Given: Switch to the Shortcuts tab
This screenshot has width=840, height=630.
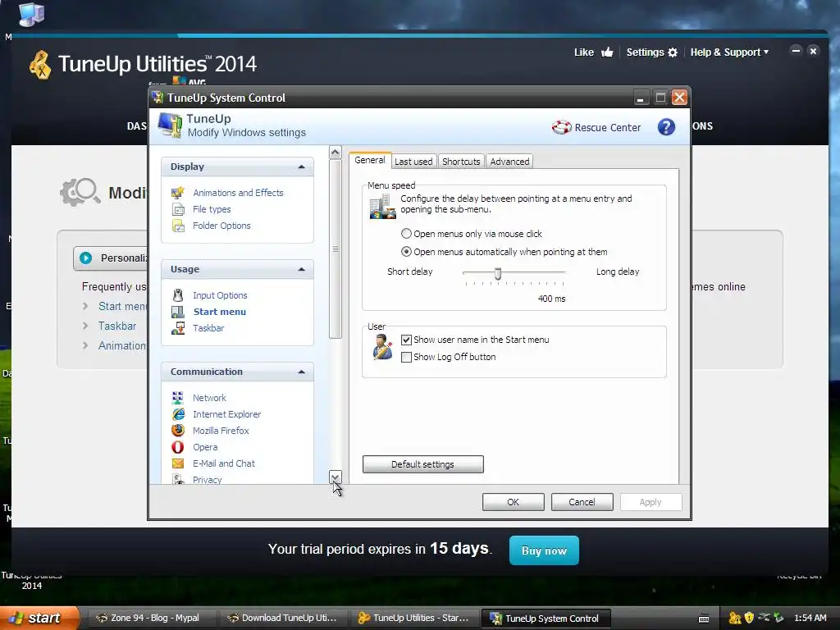Looking at the screenshot, I should 461,162.
